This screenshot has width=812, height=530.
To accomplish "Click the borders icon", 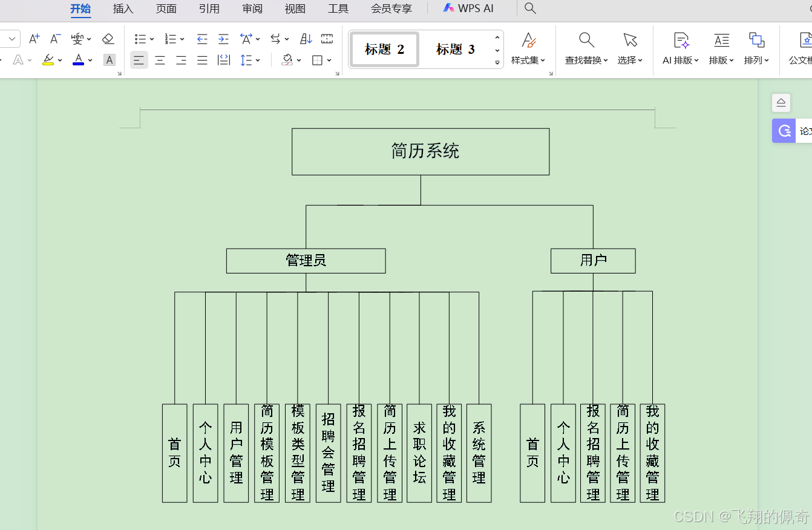I will [x=317, y=60].
